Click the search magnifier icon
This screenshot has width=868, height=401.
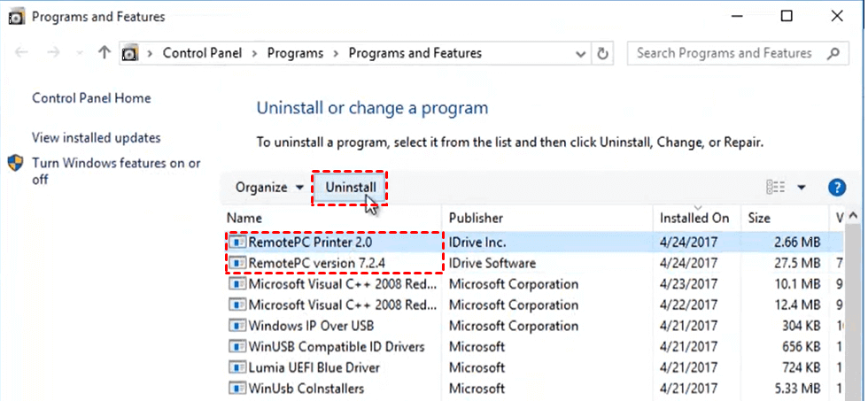[833, 53]
